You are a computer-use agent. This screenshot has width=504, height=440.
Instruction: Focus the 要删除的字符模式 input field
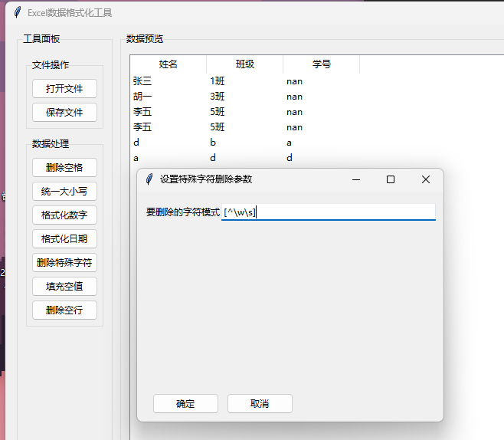coord(329,212)
